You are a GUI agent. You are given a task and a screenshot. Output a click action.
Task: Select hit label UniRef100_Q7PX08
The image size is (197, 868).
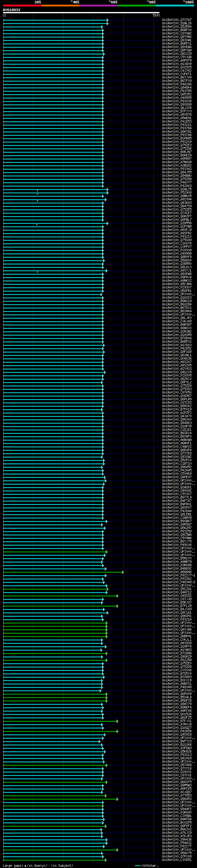click(x=177, y=856)
